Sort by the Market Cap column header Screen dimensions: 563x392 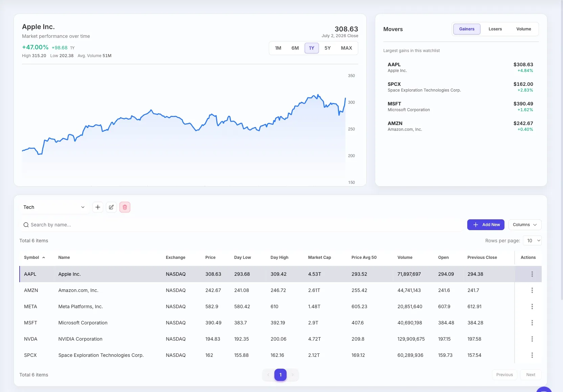click(x=319, y=258)
